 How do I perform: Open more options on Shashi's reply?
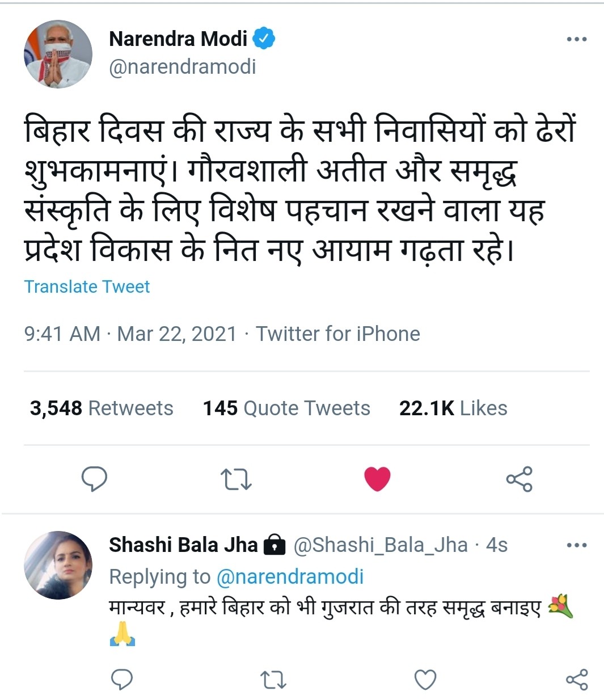(x=576, y=545)
